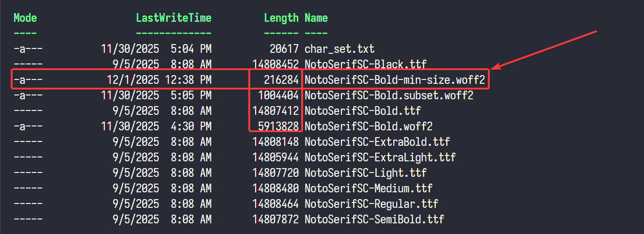Screen dimensions: 644x234
Task: Select the NotoSerifSC-ExtraBold.ttf file name
Action: [x=377, y=142]
